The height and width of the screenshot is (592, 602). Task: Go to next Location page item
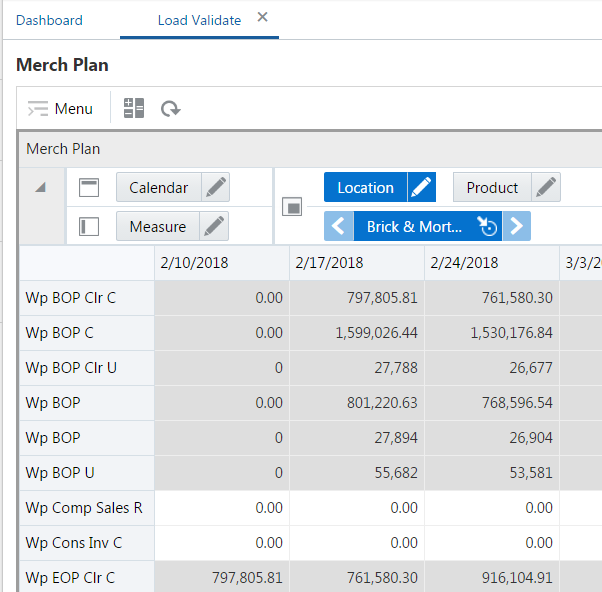[516, 226]
